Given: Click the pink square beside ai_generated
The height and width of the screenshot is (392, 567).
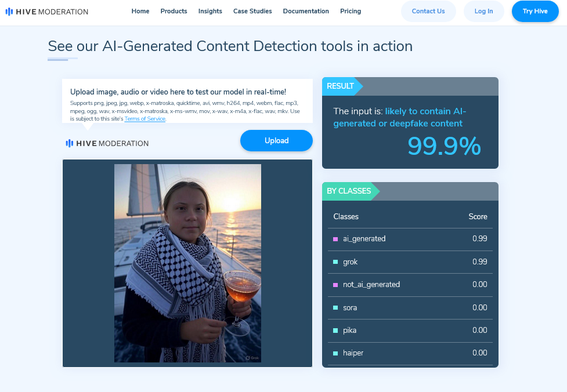Looking at the screenshot, I should pyautogui.click(x=335, y=239).
